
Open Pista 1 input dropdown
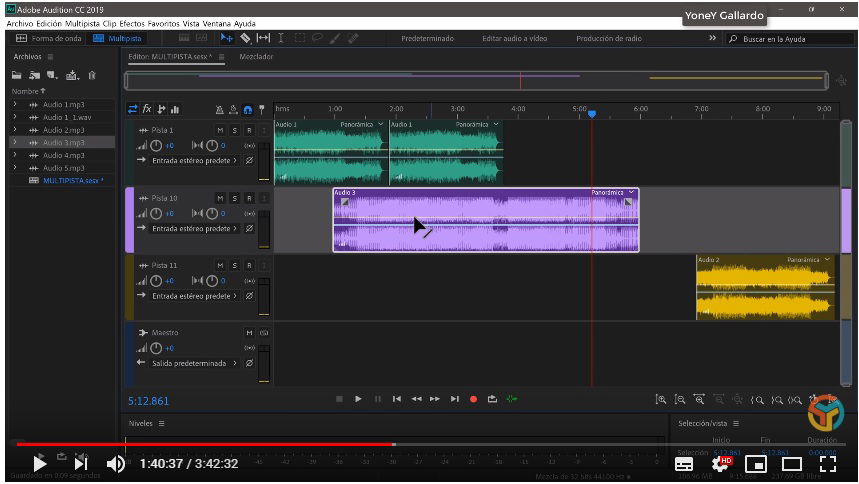[x=194, y=161]
